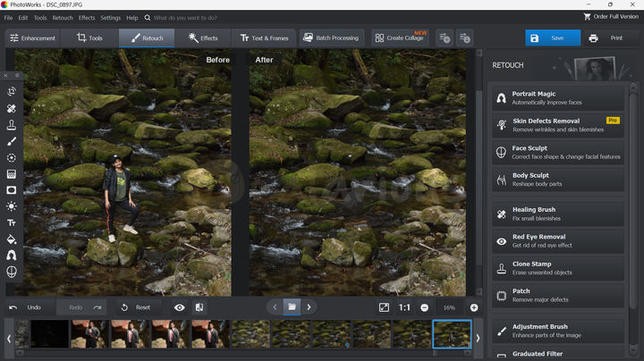
Task: Open the Enhancement tab
Action: tap(32, 38)
